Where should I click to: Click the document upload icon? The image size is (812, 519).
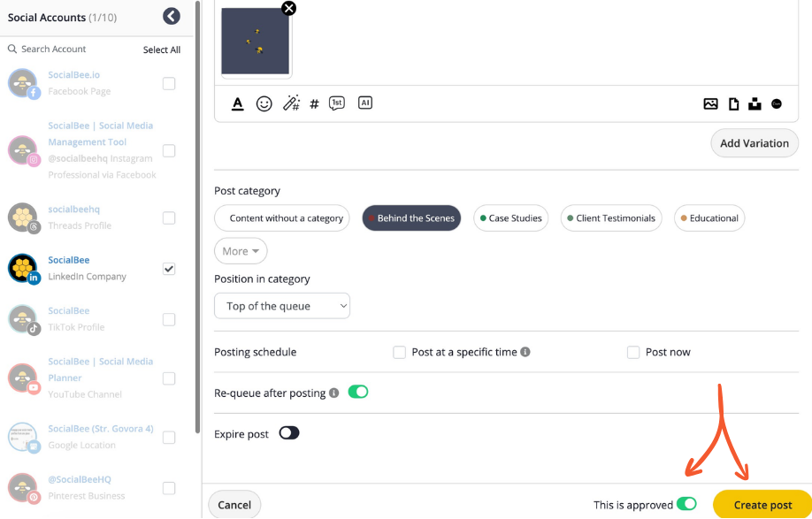733,103
